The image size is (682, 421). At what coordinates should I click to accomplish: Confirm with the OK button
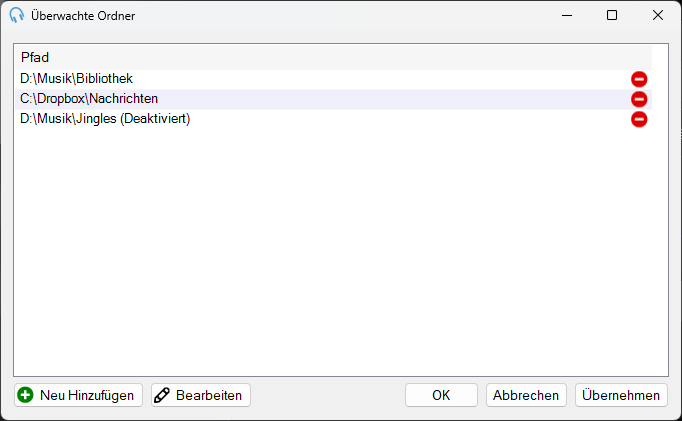point(441,395)
